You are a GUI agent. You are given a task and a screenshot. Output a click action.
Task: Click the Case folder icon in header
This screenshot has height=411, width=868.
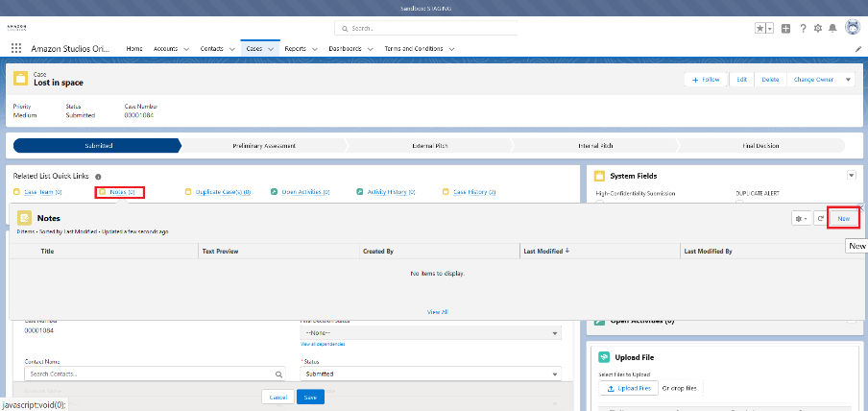click(x=20, y=78)
